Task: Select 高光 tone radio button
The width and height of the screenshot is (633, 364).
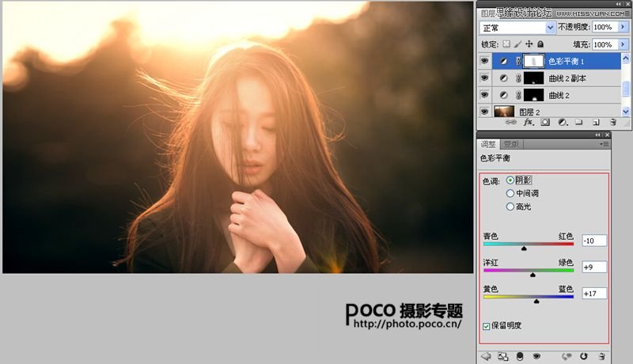Action: coord(510,207)
